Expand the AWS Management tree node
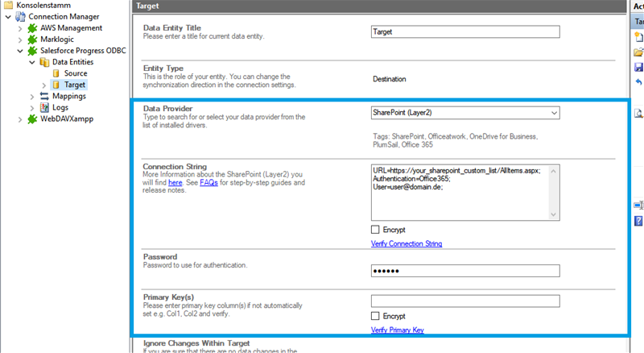This screenshot has height=353, width=644. (20, 27)
